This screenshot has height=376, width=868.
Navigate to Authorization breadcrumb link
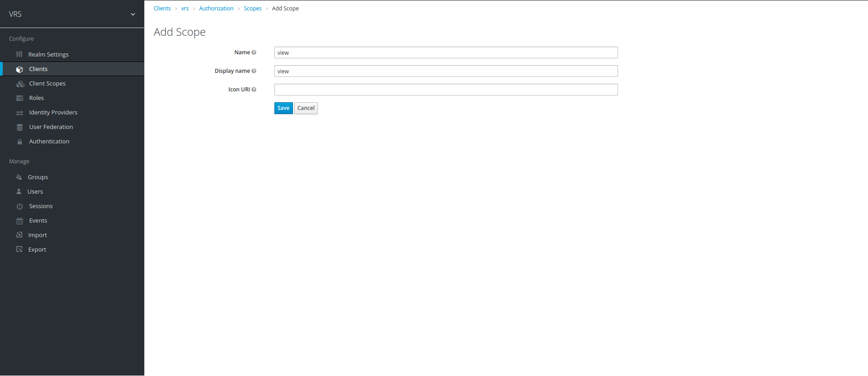[x=216, y=9]
